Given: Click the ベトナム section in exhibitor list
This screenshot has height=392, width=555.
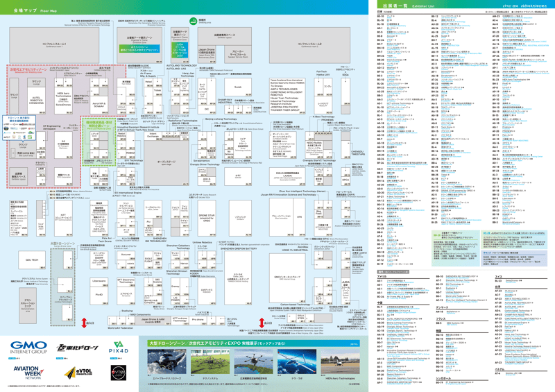Looking at the screenshot, I should [499, 369].
